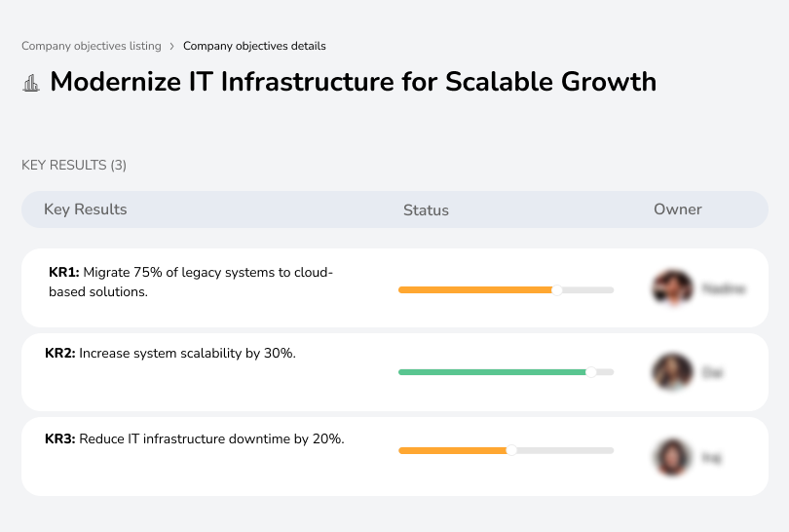Click the gray unfilled part of KR3 progress bar

coord(565,450)
